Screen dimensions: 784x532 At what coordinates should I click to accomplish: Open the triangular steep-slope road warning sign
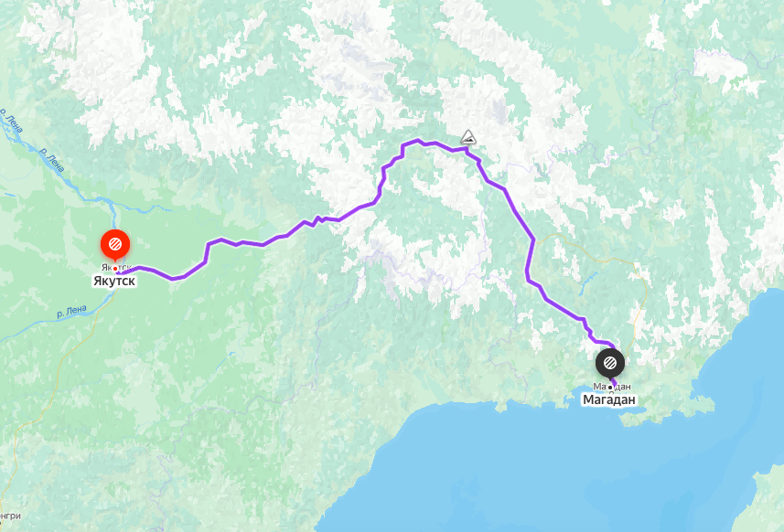[468, 137]
